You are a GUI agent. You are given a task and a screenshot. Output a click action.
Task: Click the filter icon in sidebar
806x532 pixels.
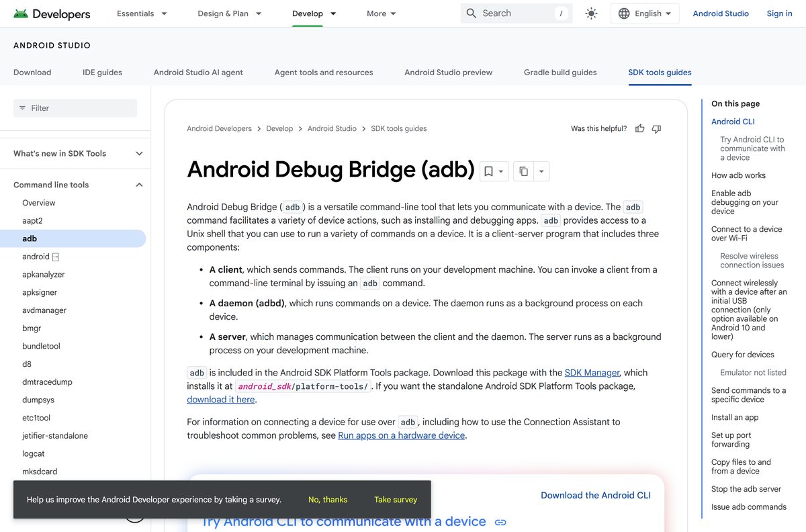22,108
